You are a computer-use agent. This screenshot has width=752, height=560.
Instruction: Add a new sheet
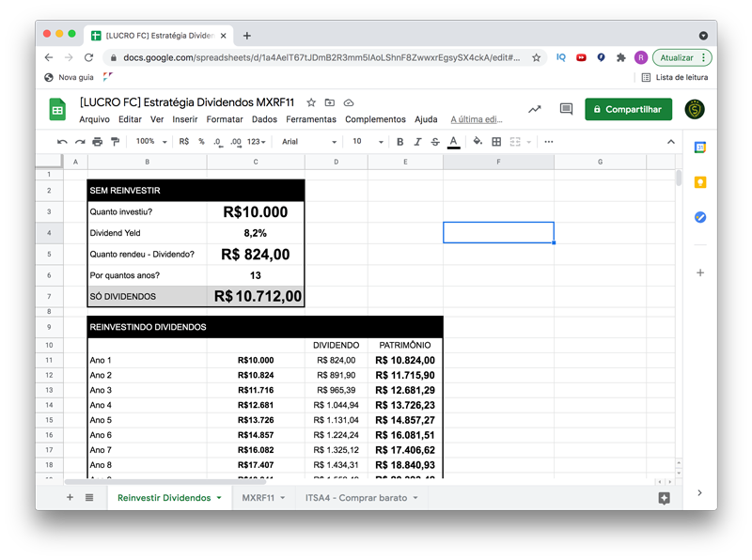pos(70,497)
